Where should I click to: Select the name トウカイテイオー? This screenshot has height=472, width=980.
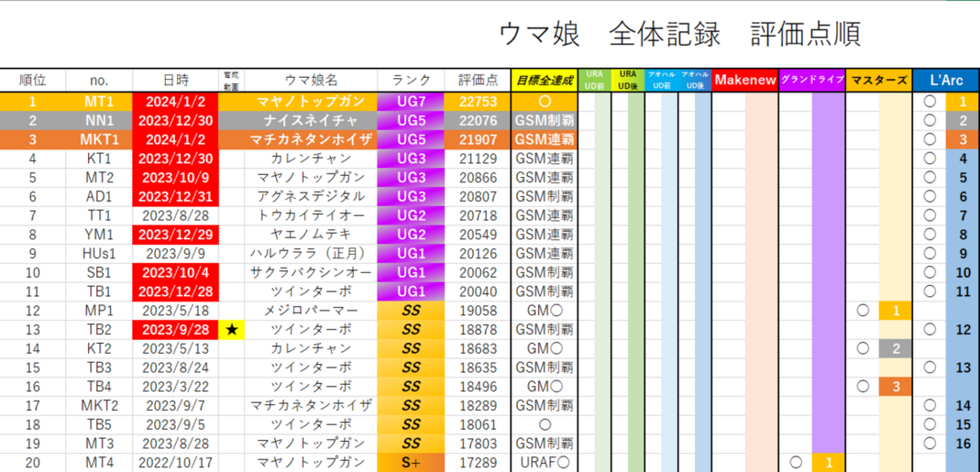point(311,216)
